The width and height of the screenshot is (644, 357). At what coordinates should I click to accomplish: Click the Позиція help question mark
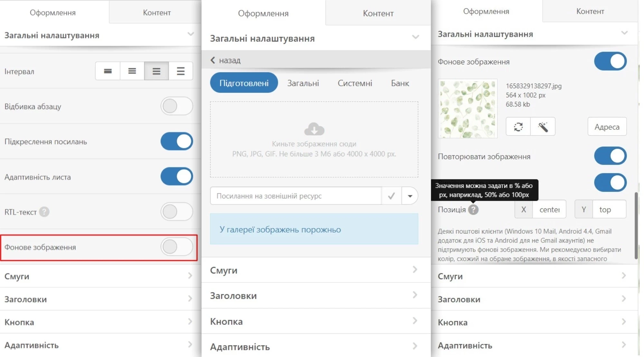473,210
